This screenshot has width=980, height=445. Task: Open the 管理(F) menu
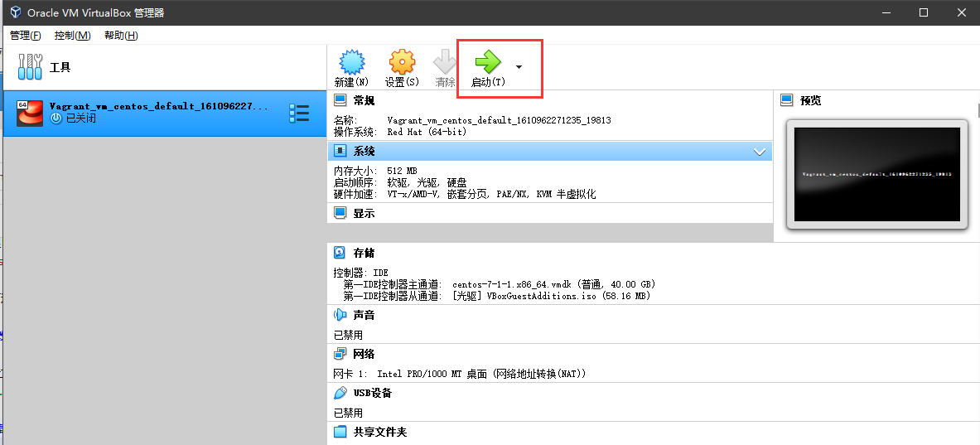coord(25,36)
